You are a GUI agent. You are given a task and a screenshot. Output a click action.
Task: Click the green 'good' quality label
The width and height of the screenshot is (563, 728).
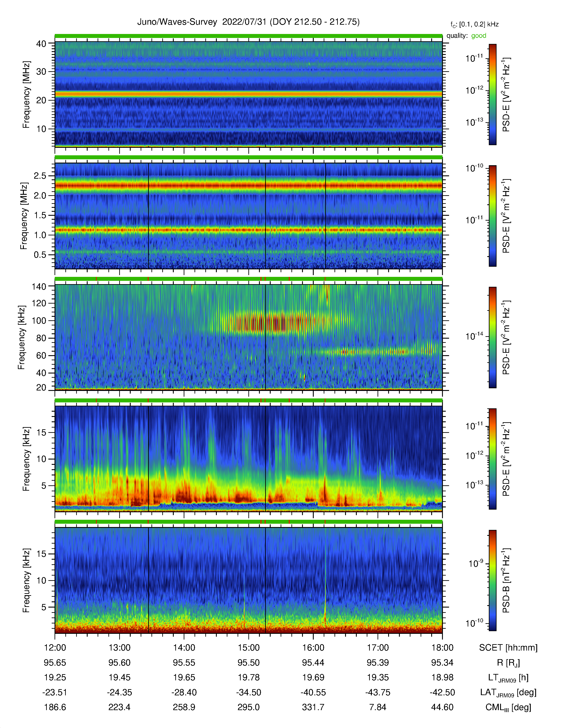[x=479, y=36]
